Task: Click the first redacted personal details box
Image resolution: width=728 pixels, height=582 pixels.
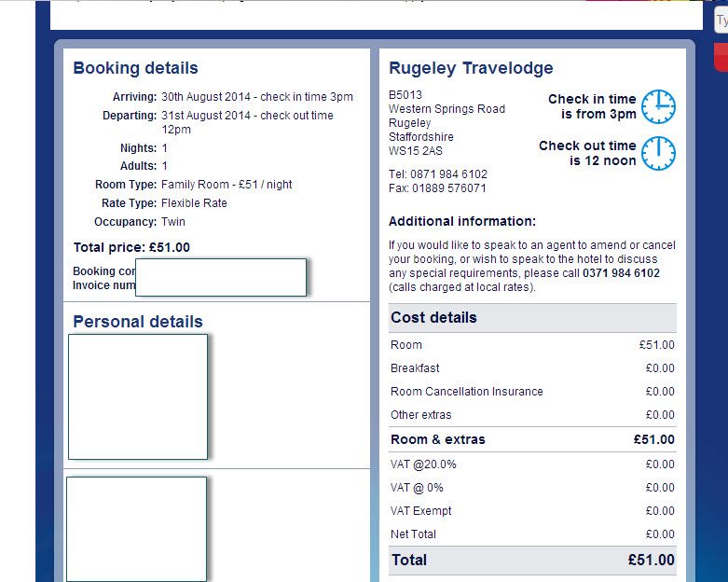Action: [138, 396]
